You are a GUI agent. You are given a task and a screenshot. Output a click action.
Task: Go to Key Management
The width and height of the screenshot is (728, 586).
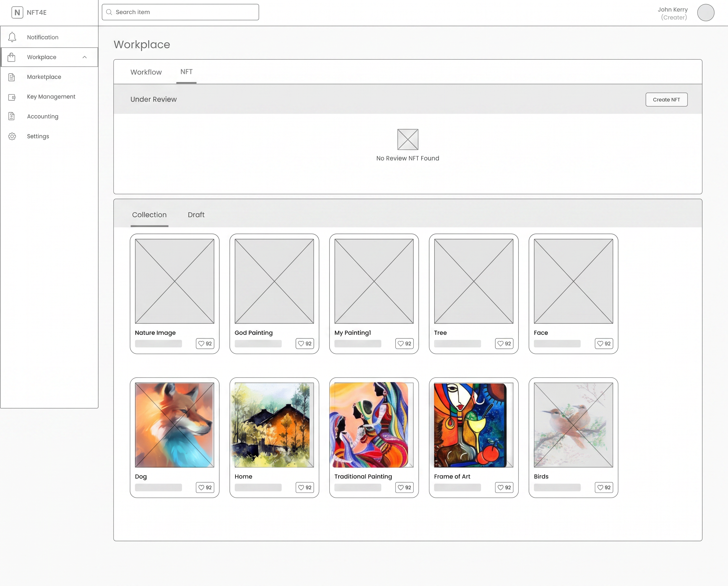[49, 97]
